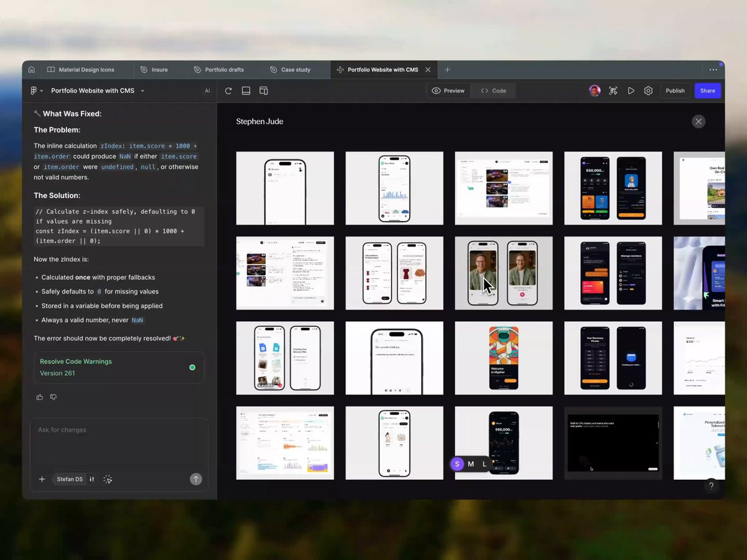Viewport: 747px width, 560px height.
Task: Click the green status dot on version card
Action: (x=192, y=367)
